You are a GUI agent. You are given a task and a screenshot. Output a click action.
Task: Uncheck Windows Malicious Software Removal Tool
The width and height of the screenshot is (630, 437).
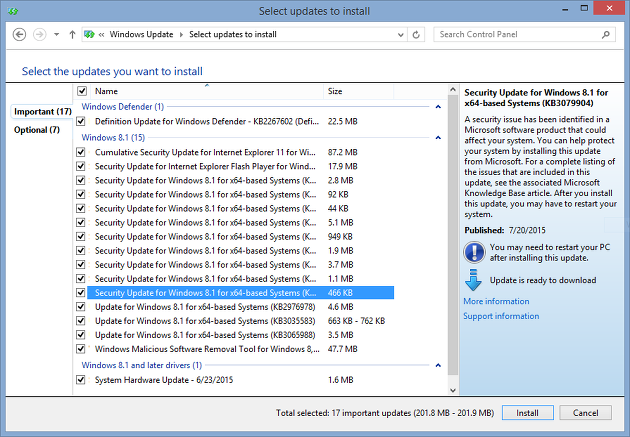tap(81, 349)
